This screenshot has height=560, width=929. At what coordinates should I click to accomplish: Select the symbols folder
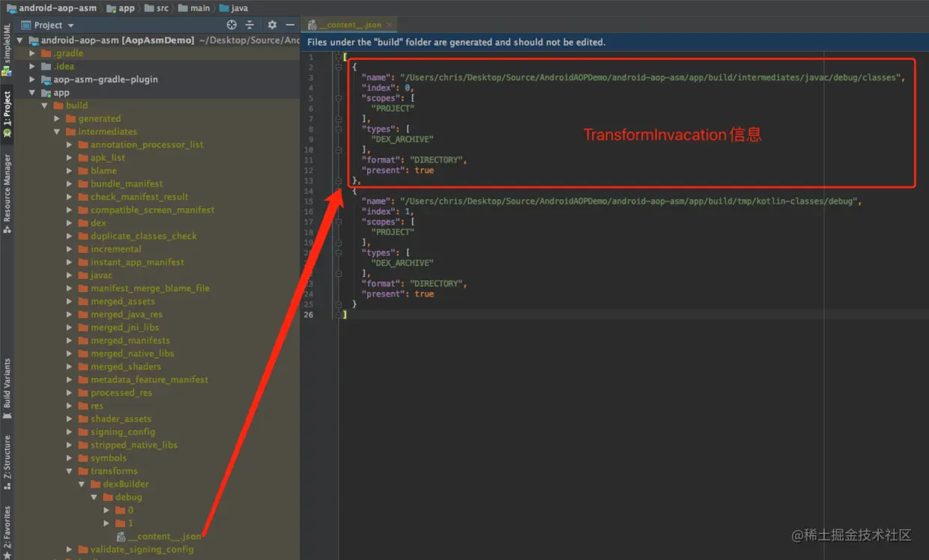pyautogui.click(x=101, y=458)
